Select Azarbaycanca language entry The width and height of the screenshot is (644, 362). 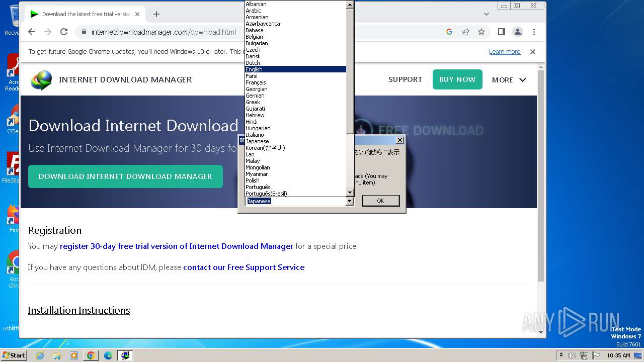pyautogui.click(x=296, y=24)
